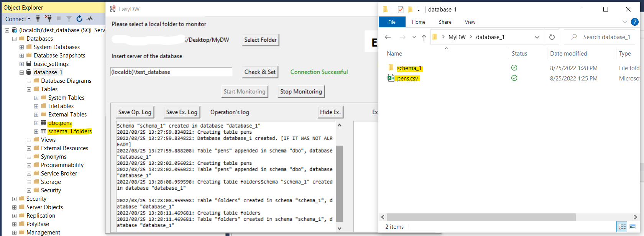Click the Back arrow in File Explorer
The height and width of the screenshot is (236, 644).
pyautogui.click(x=388, y=37)
